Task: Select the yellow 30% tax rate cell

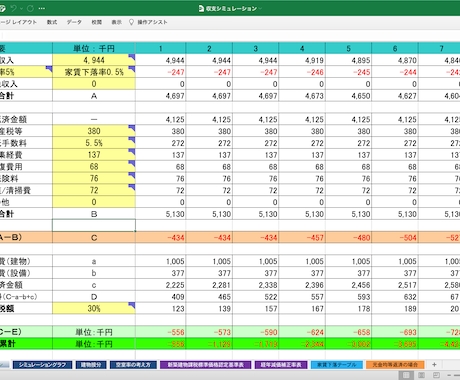Action: [x=94, y=308]
